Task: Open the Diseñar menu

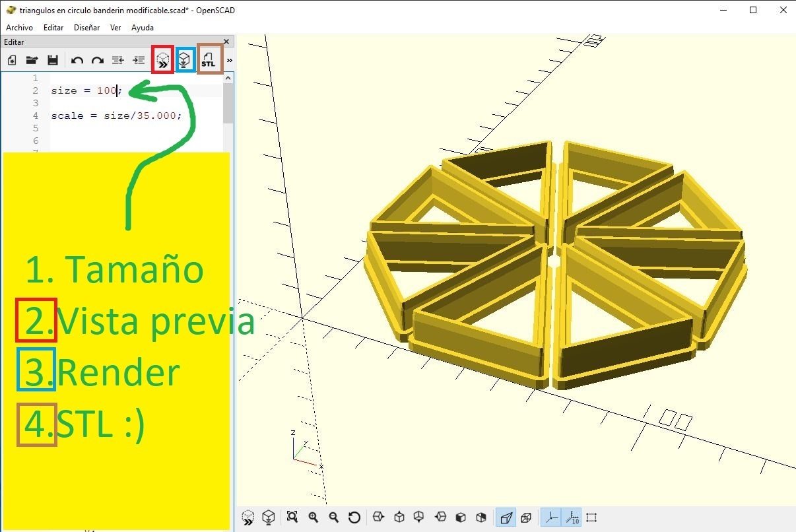Action: point(86,28)
